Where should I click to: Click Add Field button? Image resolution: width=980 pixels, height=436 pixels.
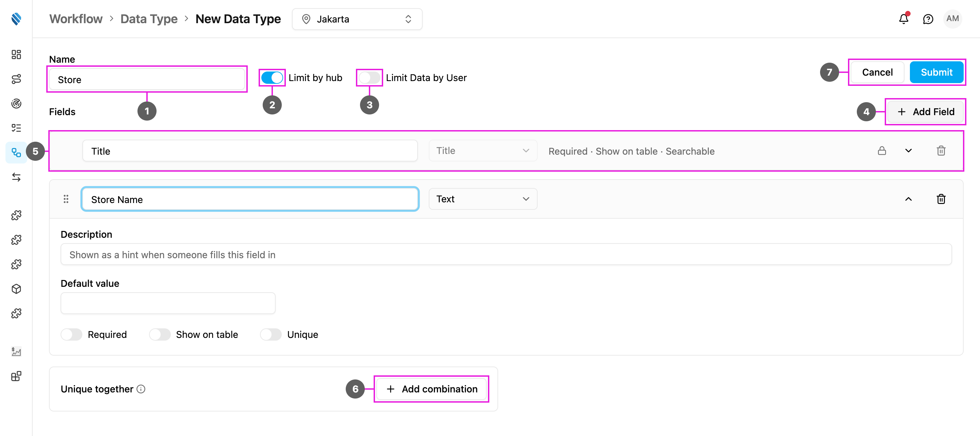click(x=925, y=112)
